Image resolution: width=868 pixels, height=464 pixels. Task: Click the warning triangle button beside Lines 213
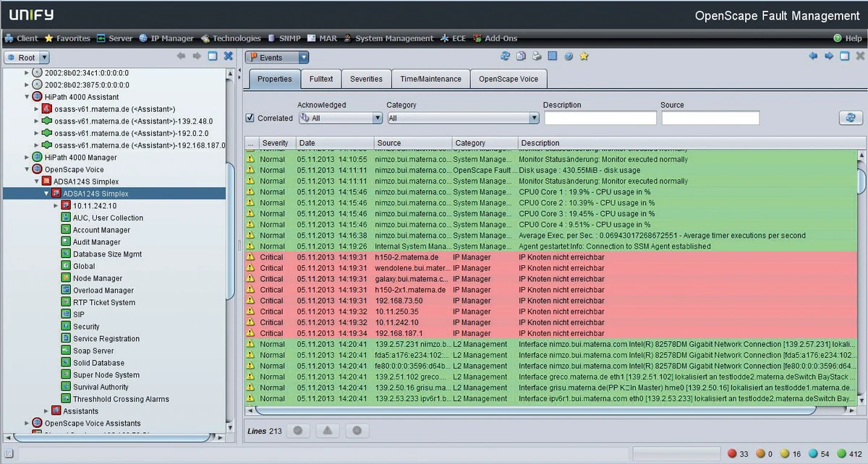pyautogui.click(x=327, y=431)
